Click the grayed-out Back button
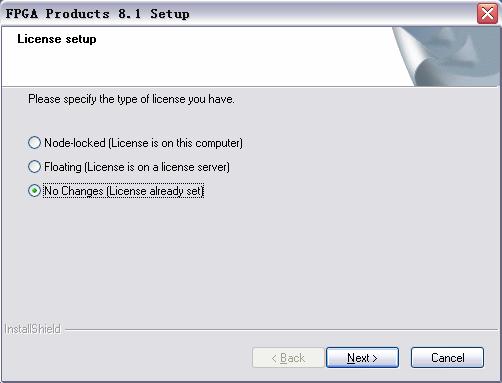 pos(288,358)
